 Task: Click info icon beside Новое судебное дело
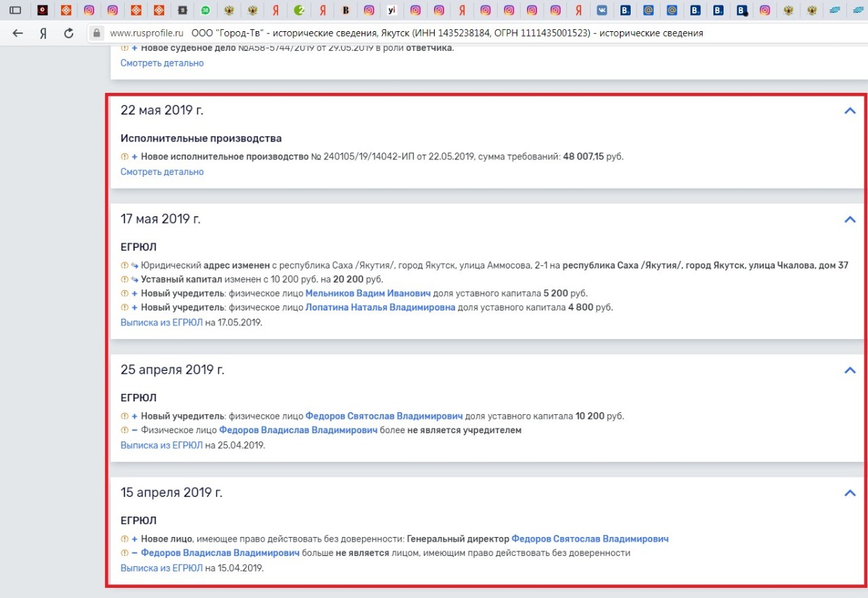[124, 48]
